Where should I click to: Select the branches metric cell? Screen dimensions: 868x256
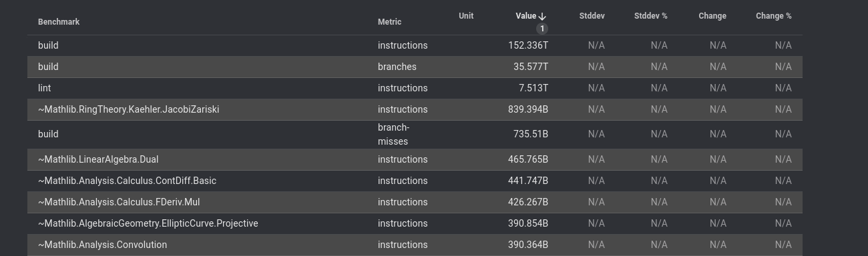(x=397, y=67)
